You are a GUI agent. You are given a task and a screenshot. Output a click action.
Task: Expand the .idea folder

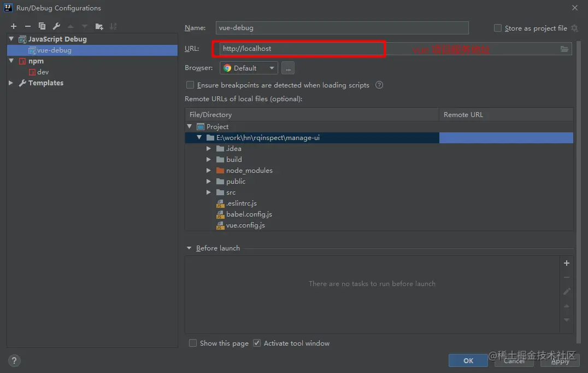tap(209, 149)
